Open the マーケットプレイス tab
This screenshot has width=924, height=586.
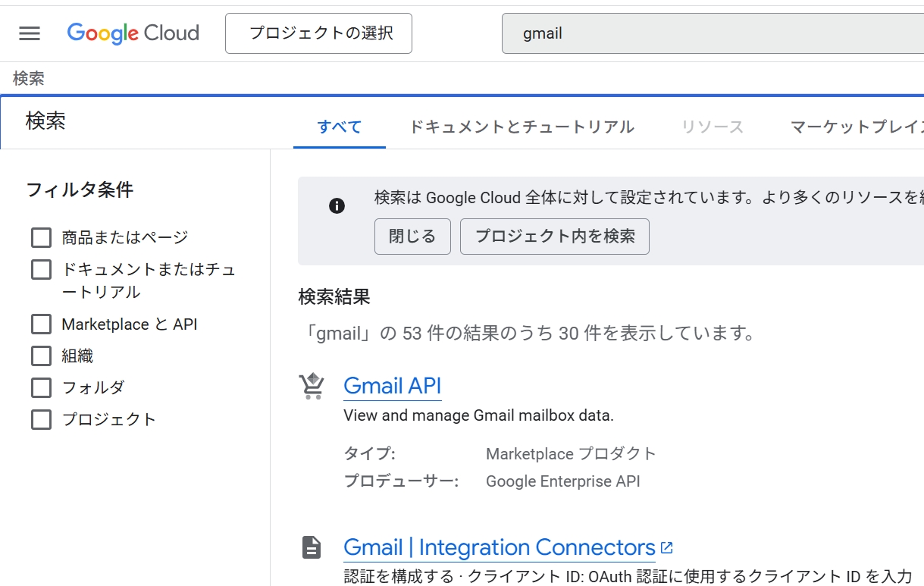click(857, 127)
